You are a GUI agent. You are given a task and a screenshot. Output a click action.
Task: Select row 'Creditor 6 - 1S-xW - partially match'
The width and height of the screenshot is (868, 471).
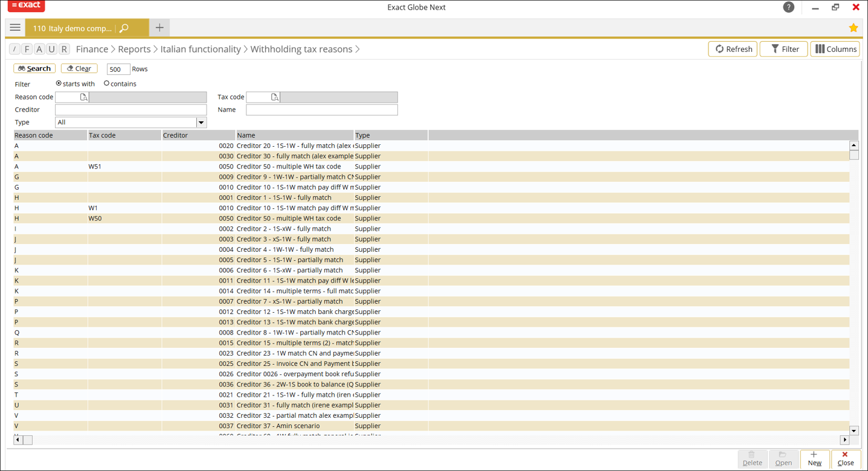[431, 271]
